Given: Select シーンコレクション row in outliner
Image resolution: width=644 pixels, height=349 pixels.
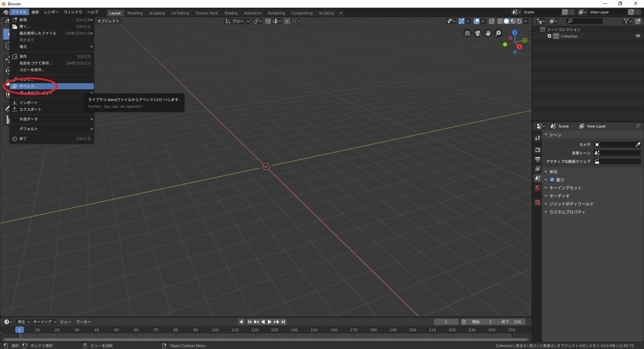Looking at the screenshot, I should coord(588,30).
